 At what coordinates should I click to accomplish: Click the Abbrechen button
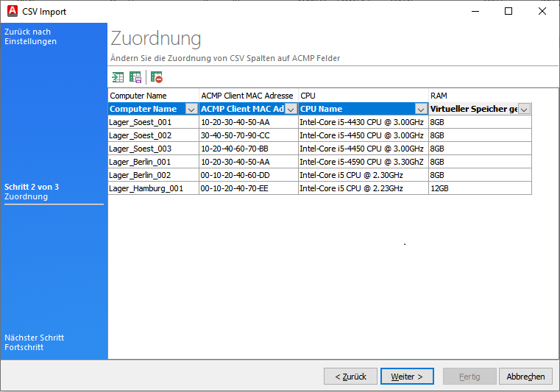(525, 376)
